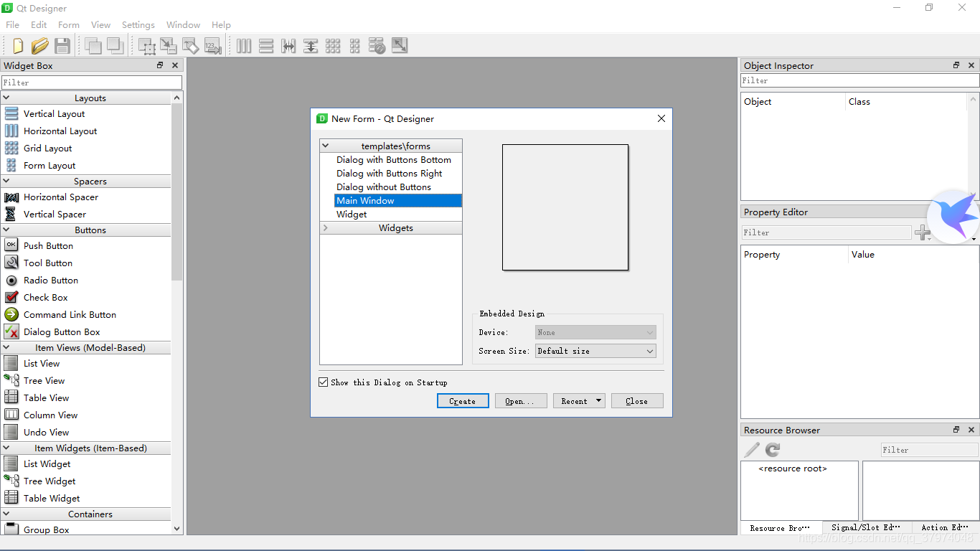980x551 pixels.
Task: Select Dialog with Buttons Bottom template
Action: [x=394, y=159]
